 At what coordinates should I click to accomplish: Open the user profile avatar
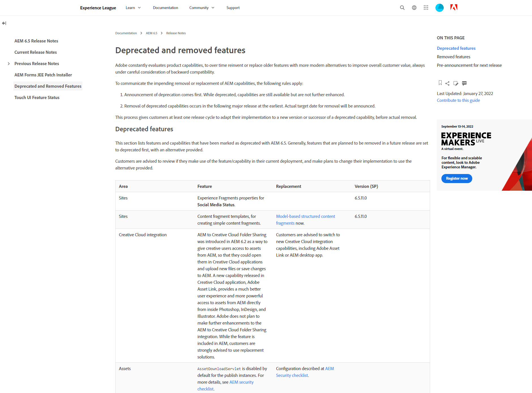click(x=439, y=8)
